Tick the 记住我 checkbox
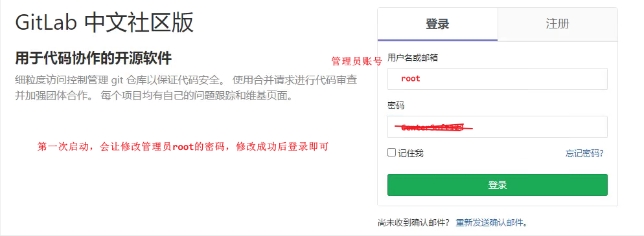 click(x=391, y=153)
